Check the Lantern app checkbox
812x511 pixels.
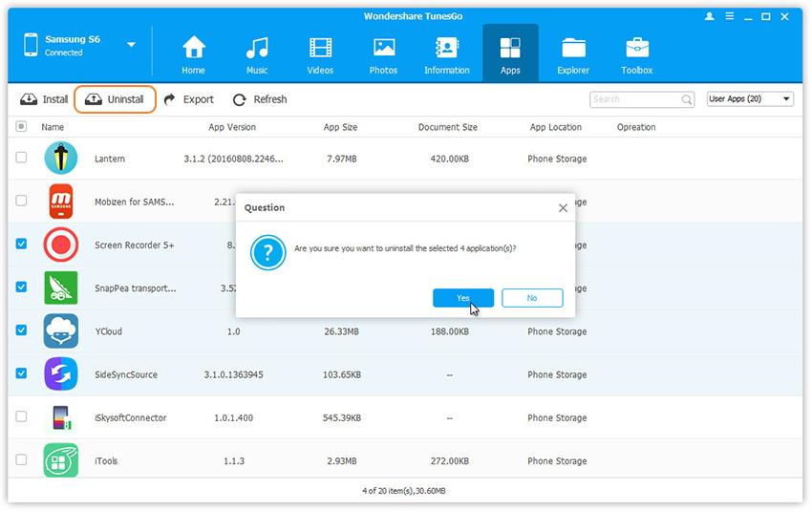[x=21, y=158]
